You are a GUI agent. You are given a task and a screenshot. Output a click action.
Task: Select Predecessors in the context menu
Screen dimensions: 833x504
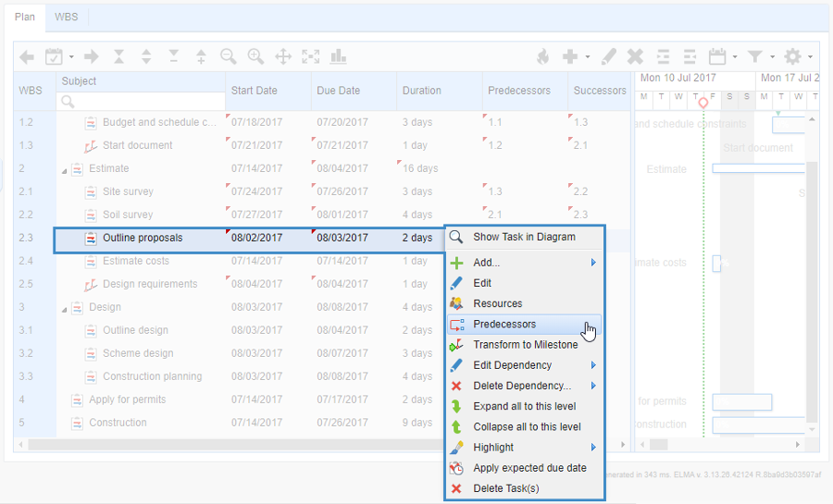point(504,325)
